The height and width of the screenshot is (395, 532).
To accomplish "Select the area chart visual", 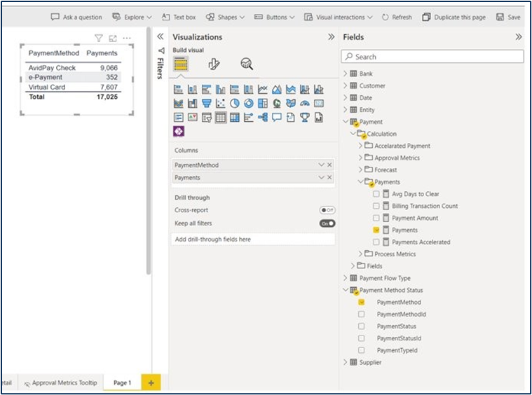I will tap(277, 90).
